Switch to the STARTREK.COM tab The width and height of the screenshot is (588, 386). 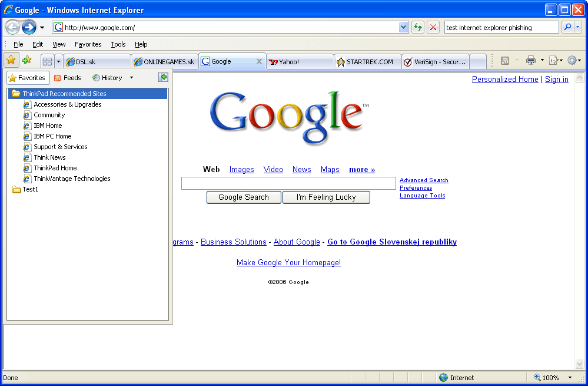[x=368, y=61]
